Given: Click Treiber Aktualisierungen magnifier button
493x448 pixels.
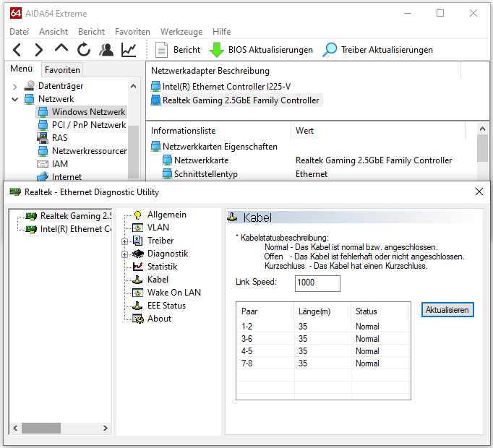Looking at the screenshot, I should 377,50.
